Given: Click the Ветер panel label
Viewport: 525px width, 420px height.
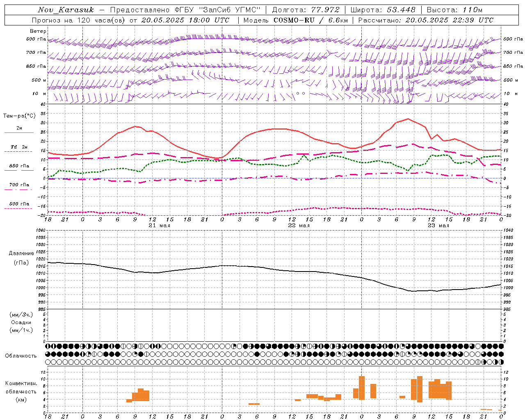Looking at the screenshot, I should click(38, 31).
